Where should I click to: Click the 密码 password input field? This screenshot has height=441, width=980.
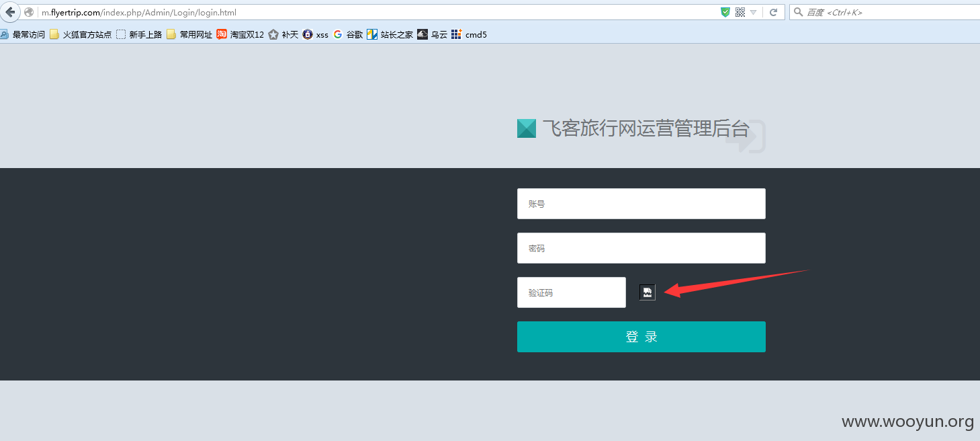(x=641, y=248)
